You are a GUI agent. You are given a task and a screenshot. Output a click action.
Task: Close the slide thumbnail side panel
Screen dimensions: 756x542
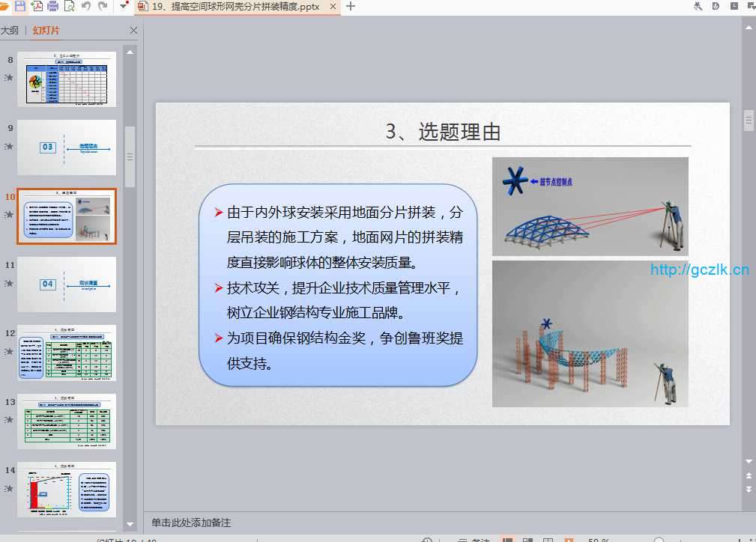[x=133, y=31]
